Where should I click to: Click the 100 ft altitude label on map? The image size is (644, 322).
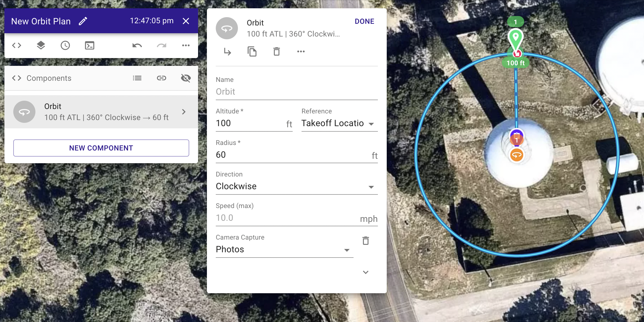click(516, 63)
